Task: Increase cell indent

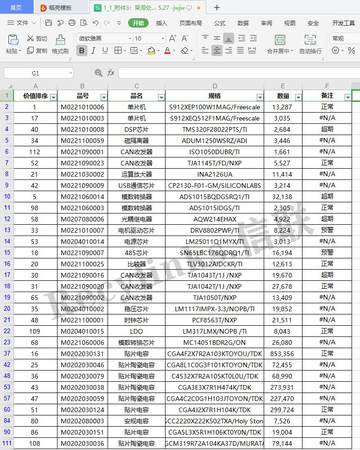Action: 253,38
